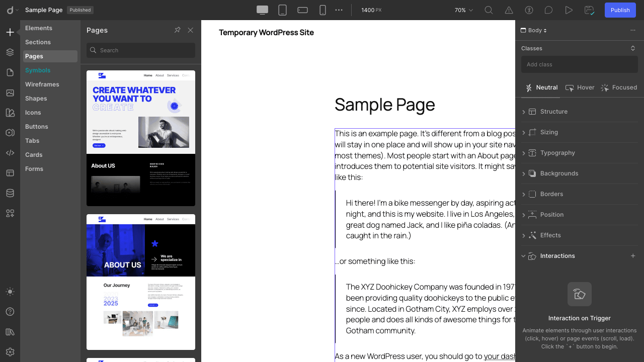Open the settings gear icon at bottom left

[x=10, y=352]
